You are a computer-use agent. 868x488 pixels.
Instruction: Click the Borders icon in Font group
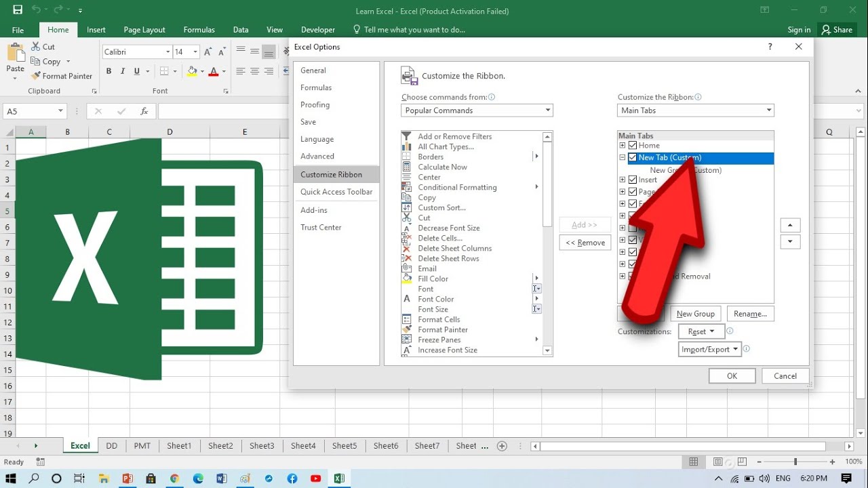(x=164, y=71)
